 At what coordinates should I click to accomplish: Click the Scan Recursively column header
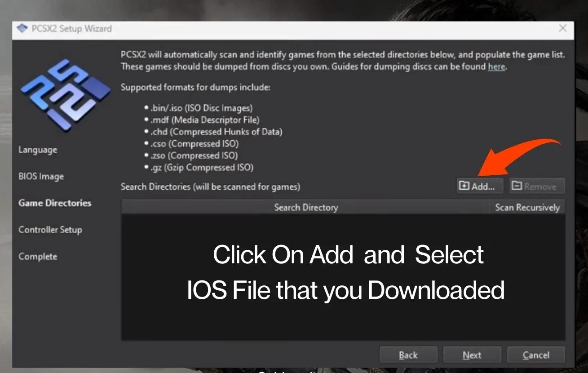coord(527,207)
